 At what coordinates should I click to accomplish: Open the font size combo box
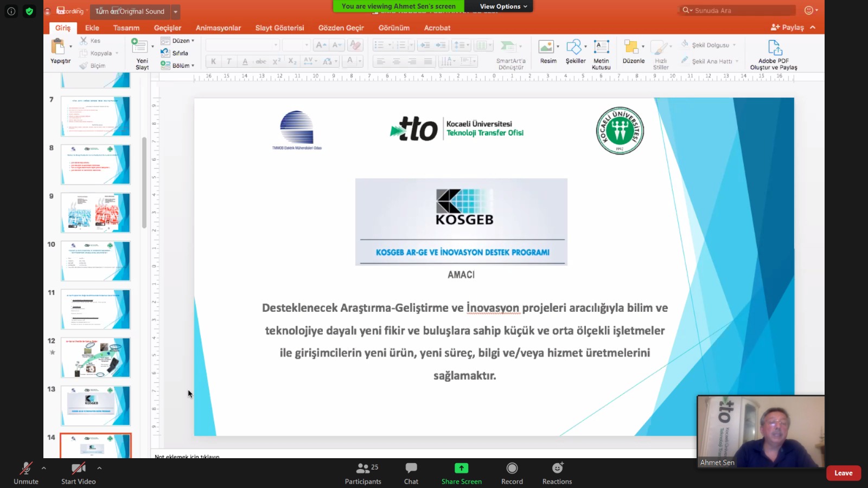point(296,45)
